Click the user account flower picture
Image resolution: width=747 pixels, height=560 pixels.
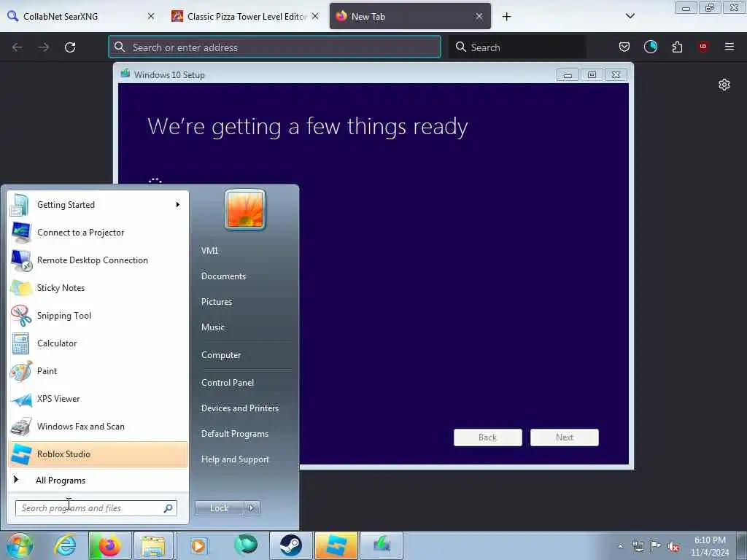(245, 209)
